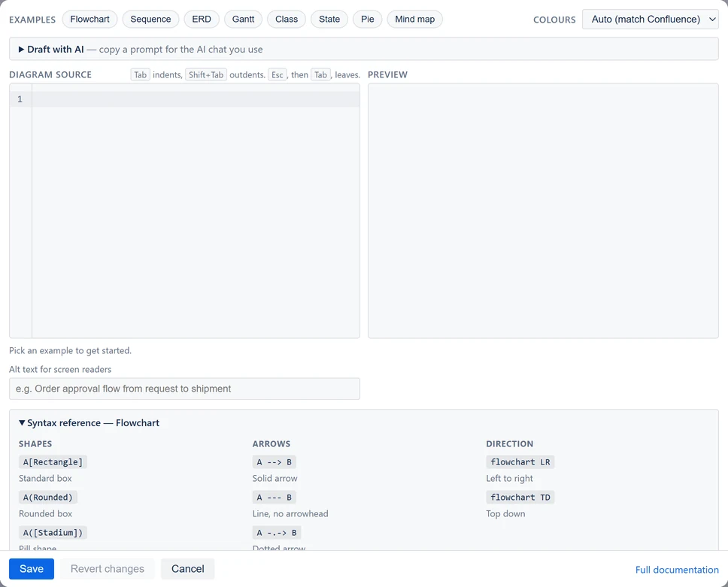Click the 'flowchart LR' direction snippet

tap(520, 462)
